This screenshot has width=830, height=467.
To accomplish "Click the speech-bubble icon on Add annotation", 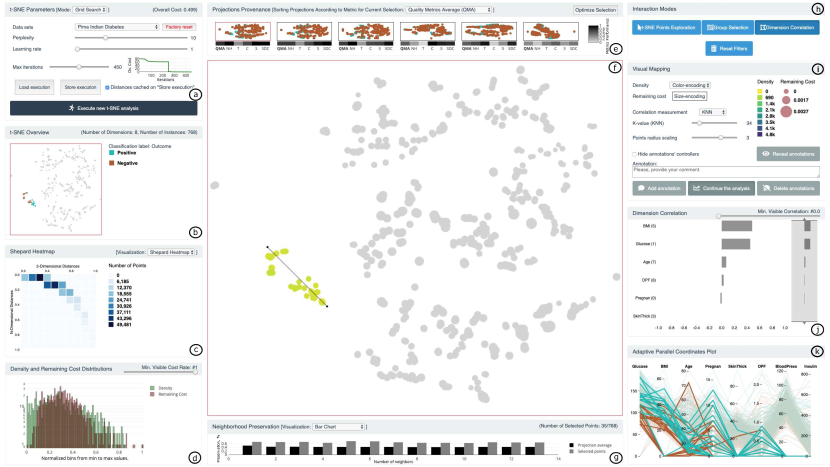I will point(640,187).
